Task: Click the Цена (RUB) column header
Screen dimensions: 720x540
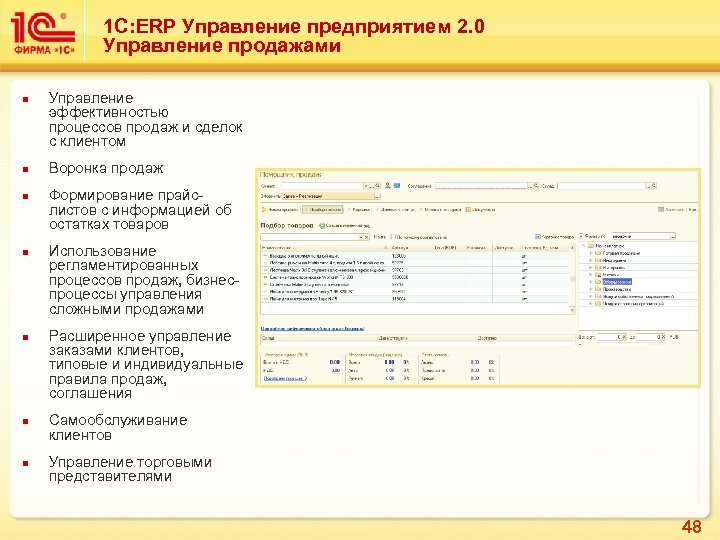Action: (x=445, y=248)
